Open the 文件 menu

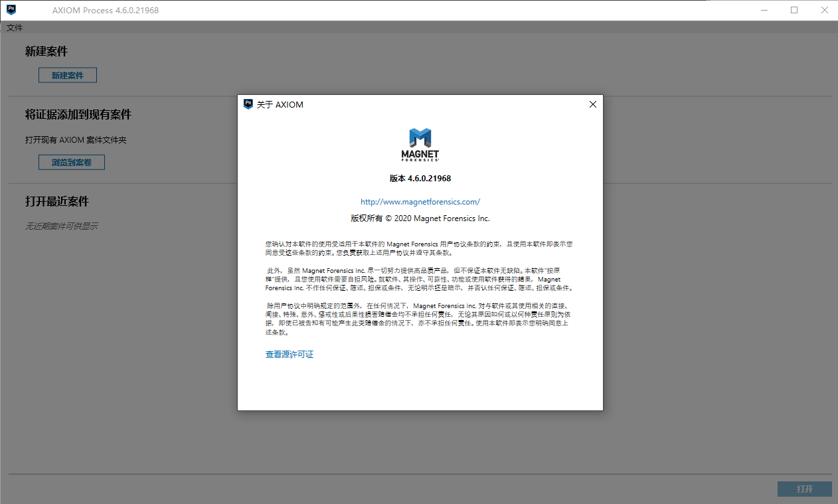click(x=14, y=27)
